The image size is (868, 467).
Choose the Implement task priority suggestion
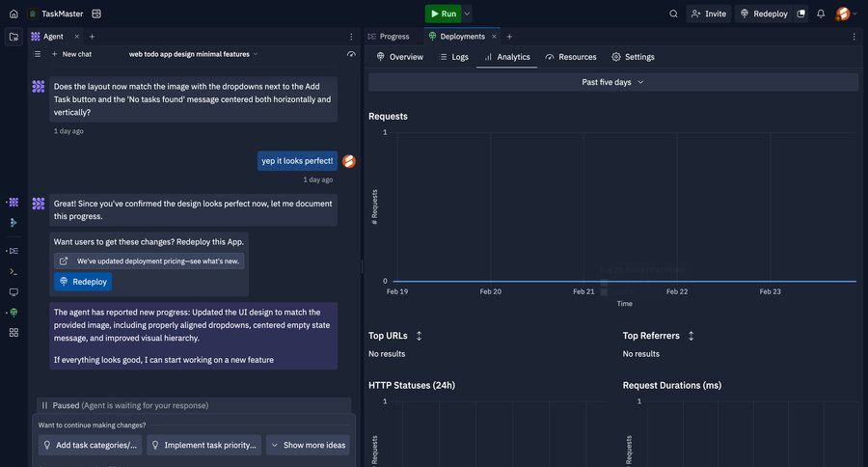(204, 445)
